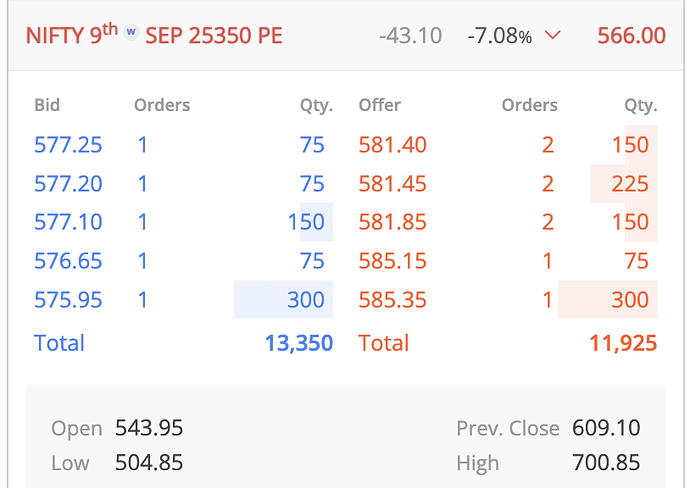Select bid price 577.10
The height and width of the screenshot is (488, 690).
[x=68, y=222]
